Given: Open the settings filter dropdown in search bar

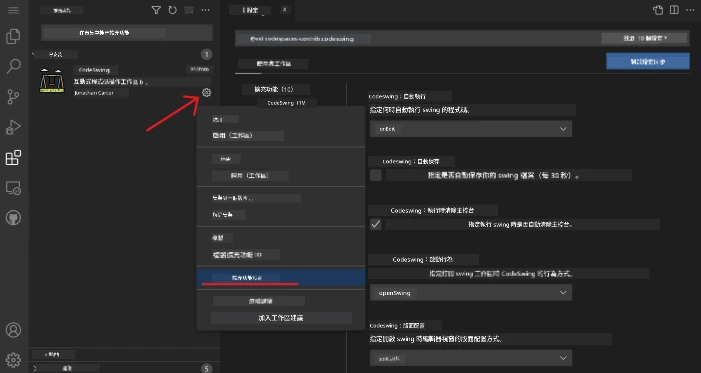Looking at the screenshot, I should [644, 38].
